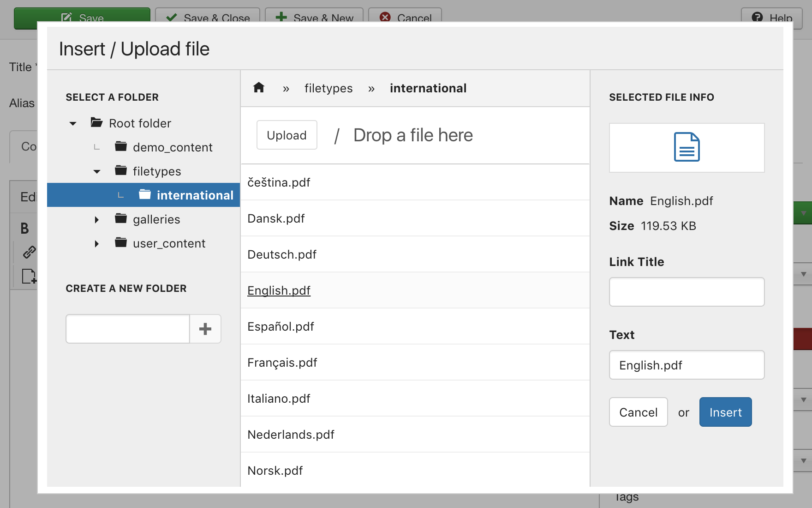Click the new folder name field
Screen dimensions: 812x508
128,329
